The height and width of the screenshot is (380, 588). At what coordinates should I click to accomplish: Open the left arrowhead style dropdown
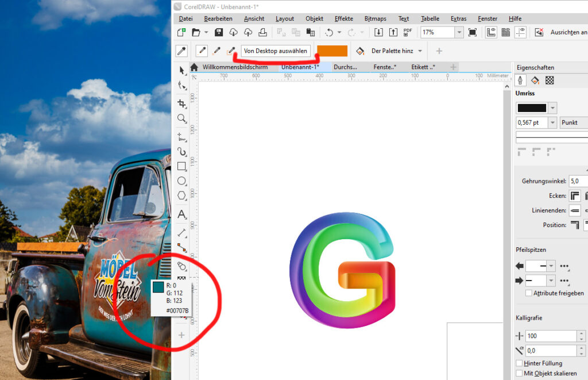(551, 266)
